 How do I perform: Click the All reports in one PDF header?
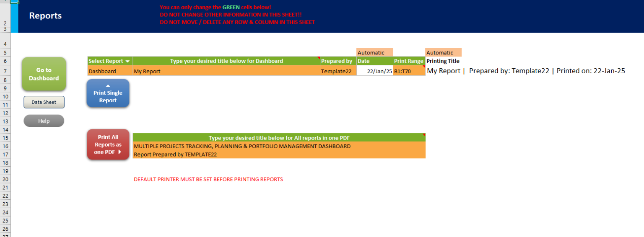[279, 138]
